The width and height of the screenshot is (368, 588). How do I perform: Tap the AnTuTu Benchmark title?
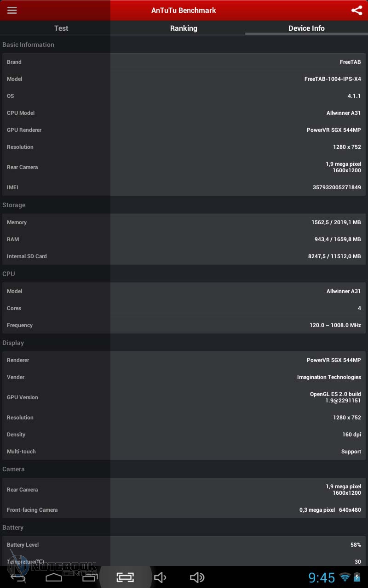pyautogui.click(x=184, y=10)
